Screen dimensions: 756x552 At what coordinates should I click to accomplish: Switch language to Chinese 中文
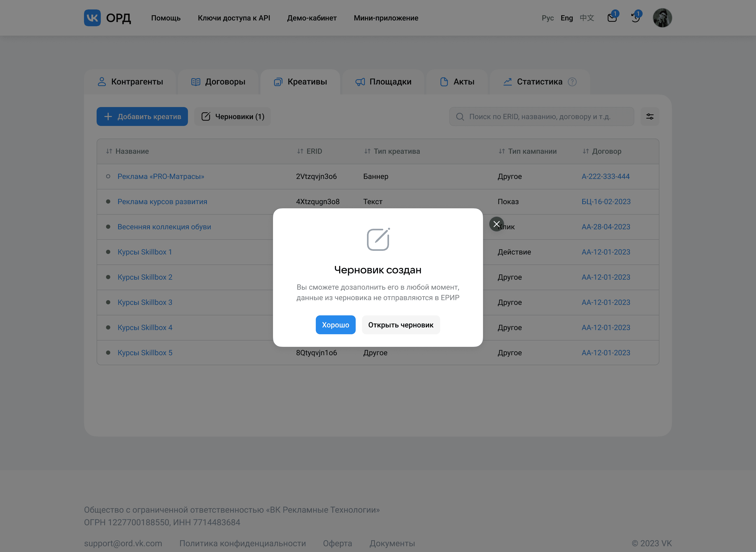point(587,18)
